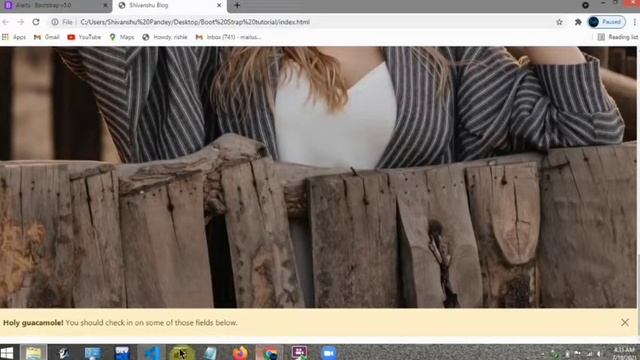Image resolution: width=640 pixels, height=360 pixels.
Task: Open the Extensions puzzle icon
Action: click(578, 22)
